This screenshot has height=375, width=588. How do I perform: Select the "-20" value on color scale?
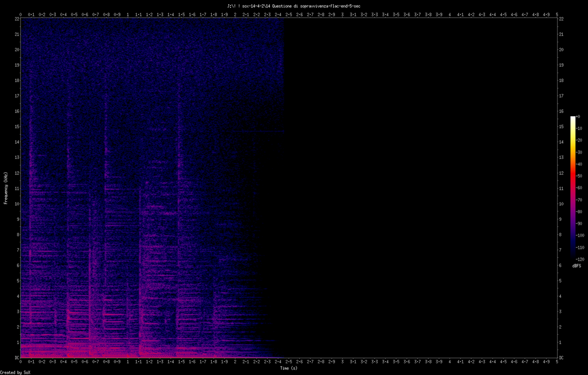[x=579, y=140]
